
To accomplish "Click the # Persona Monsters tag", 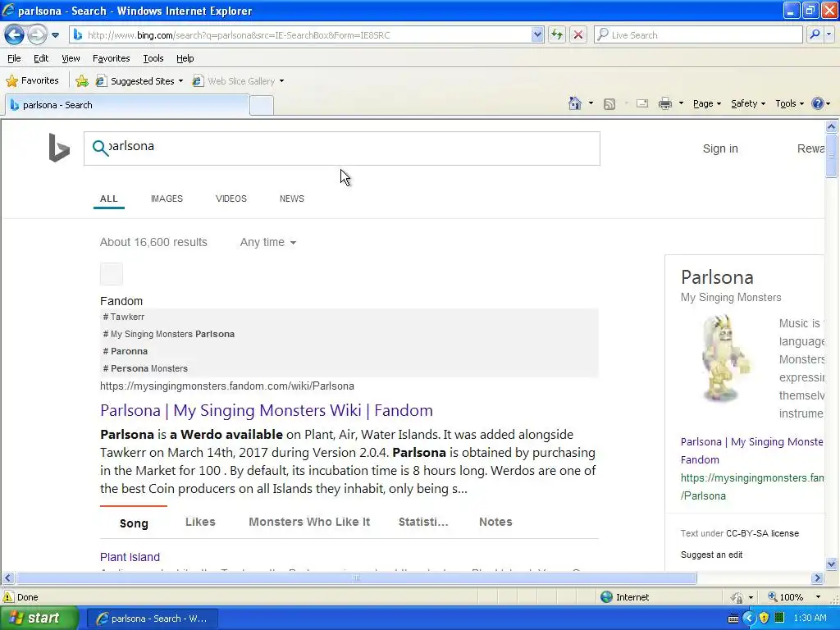I will 145,368.
